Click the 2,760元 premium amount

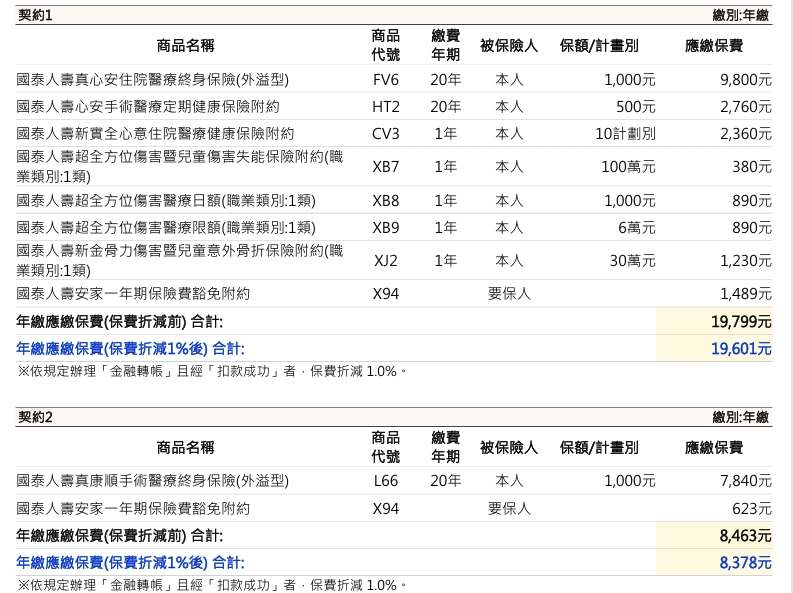click(x=746, y=107)
